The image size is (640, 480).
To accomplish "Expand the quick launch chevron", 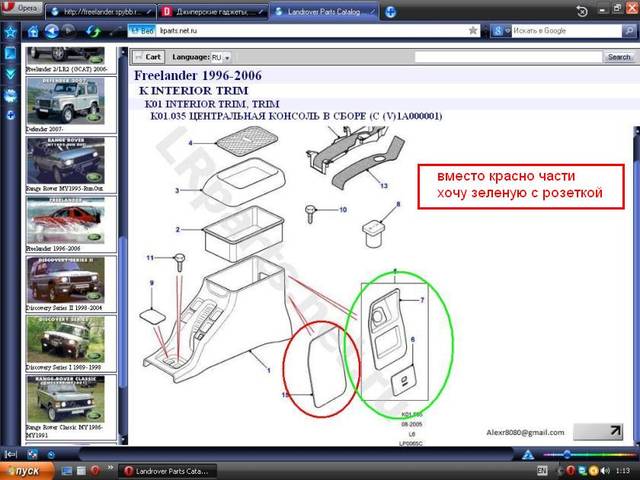I will point(110,468).
